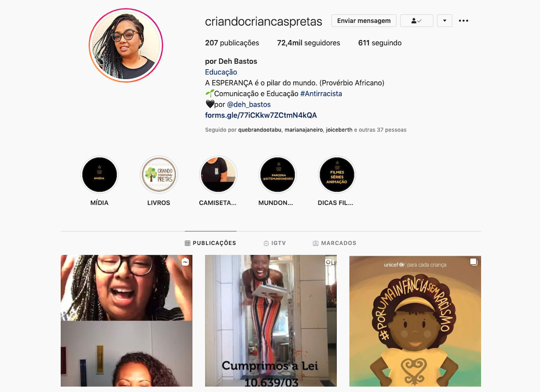Expand the suggested accounts dropdown arrow
This screenshot has width=540, height=392.
[445, 21]
